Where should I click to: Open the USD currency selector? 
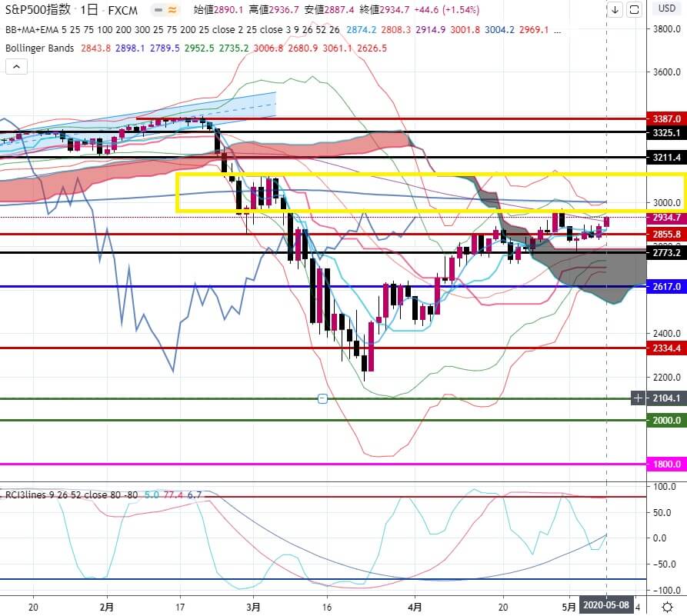click(667, 8)
